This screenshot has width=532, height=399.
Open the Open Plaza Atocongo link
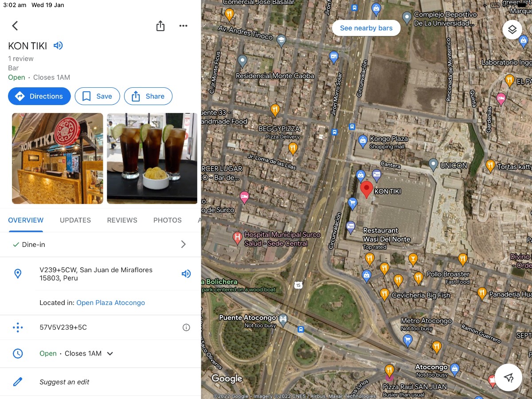point(111,303)
